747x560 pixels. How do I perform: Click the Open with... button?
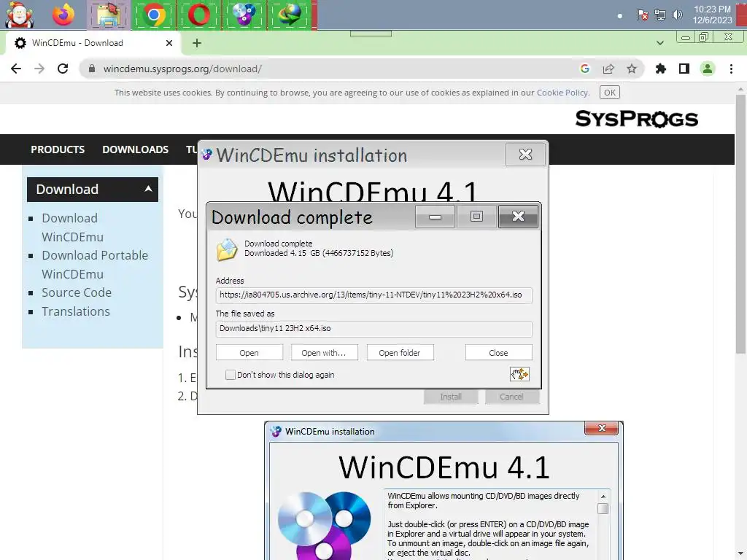pyautogui.click(x=324, y=353)
